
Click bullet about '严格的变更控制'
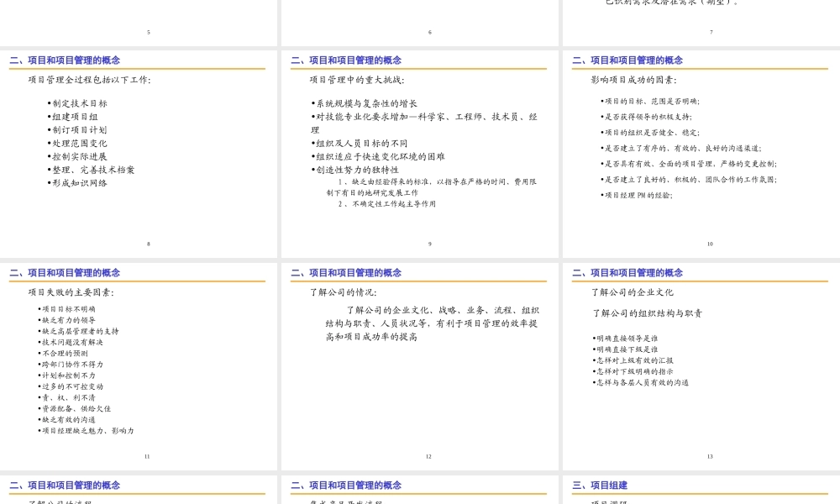point(689,164)
